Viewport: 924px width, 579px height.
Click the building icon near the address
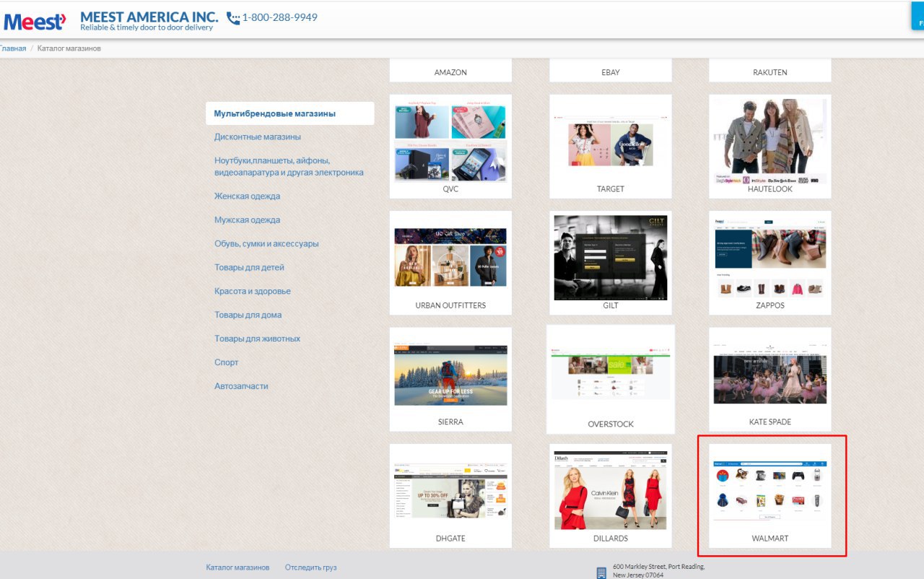point(601,573)
